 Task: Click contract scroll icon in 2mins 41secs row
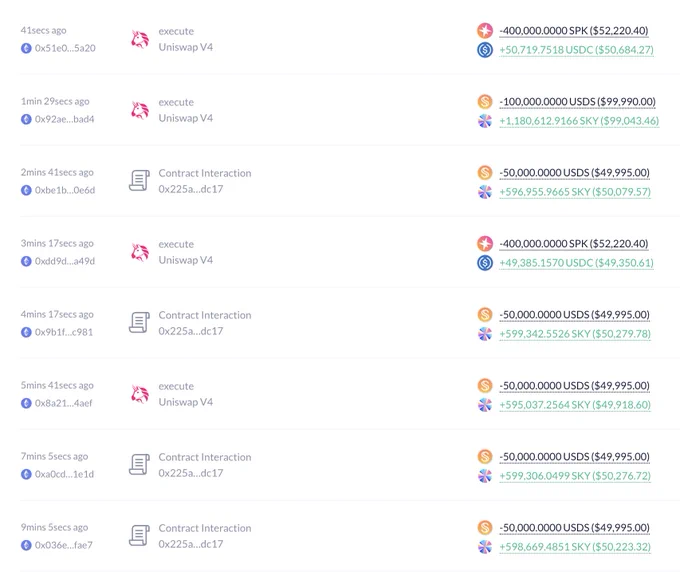[x=139, y=181]
